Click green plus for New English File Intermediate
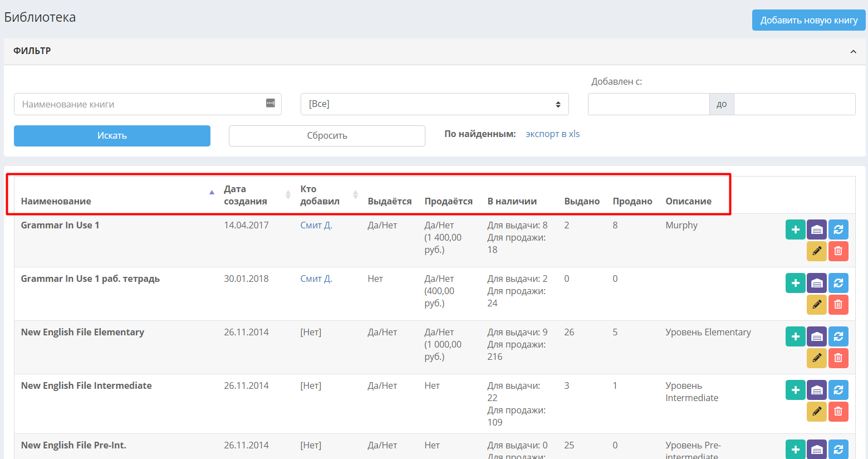 (x=795, y=390)
